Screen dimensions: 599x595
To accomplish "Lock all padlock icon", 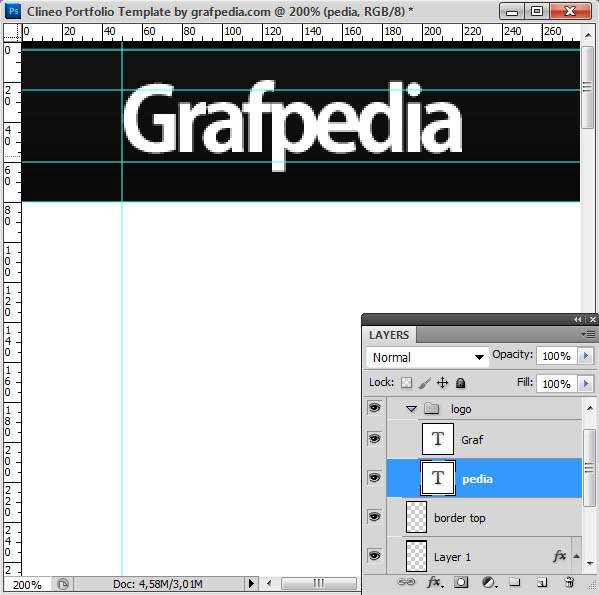I will 460,383.
